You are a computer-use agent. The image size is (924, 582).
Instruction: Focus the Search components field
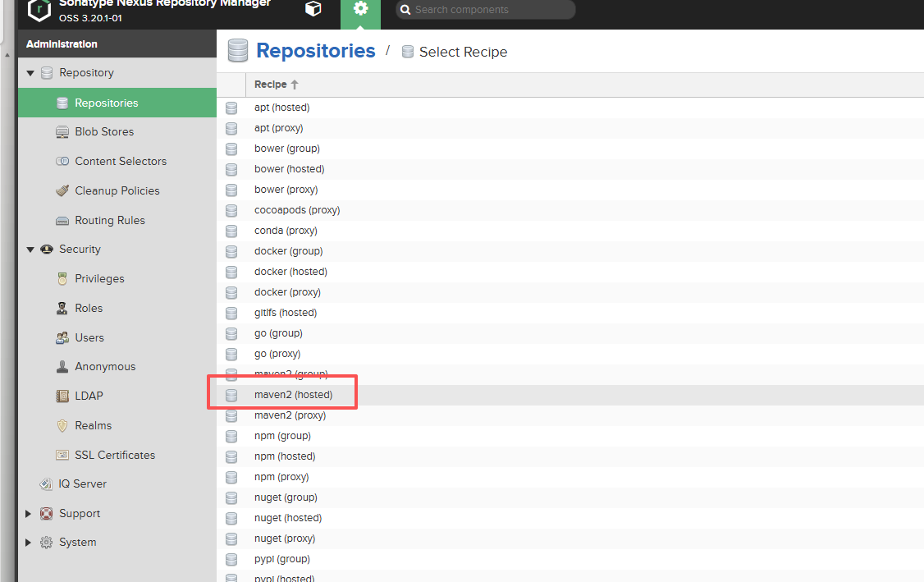[486, 9]
